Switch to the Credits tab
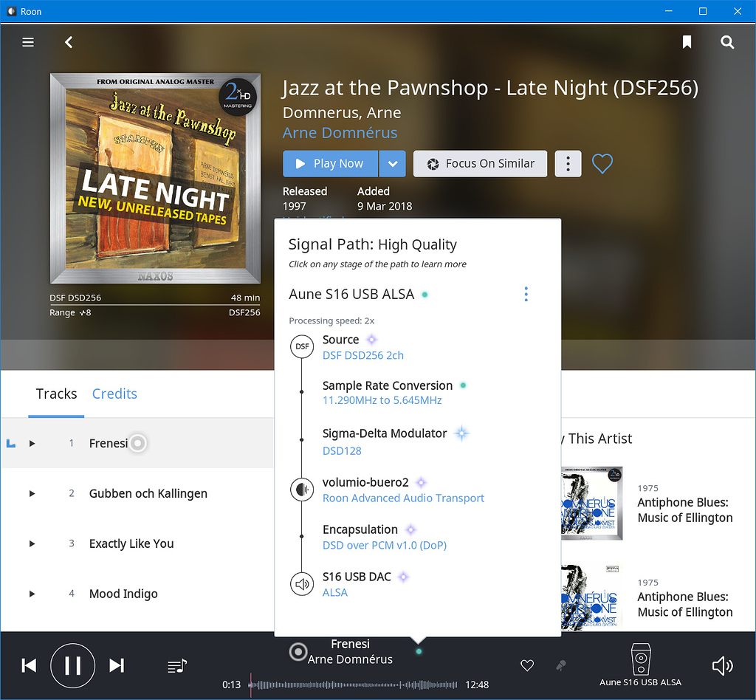756x700 pixels. [114, 394]
